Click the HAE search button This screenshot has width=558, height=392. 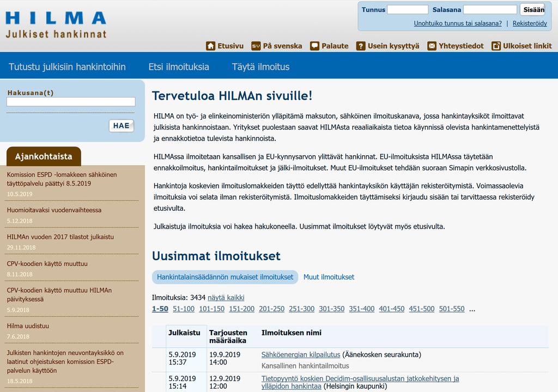tap(122, 126)
